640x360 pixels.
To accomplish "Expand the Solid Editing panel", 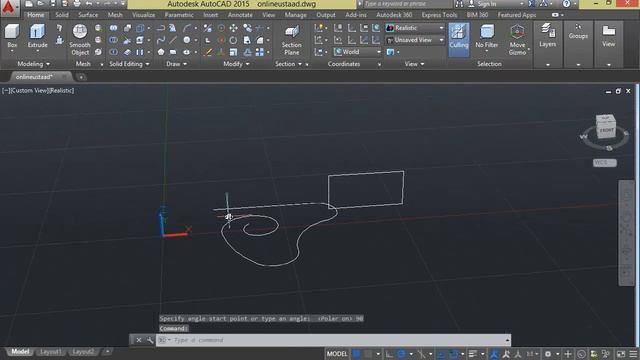I will [129, 64].
